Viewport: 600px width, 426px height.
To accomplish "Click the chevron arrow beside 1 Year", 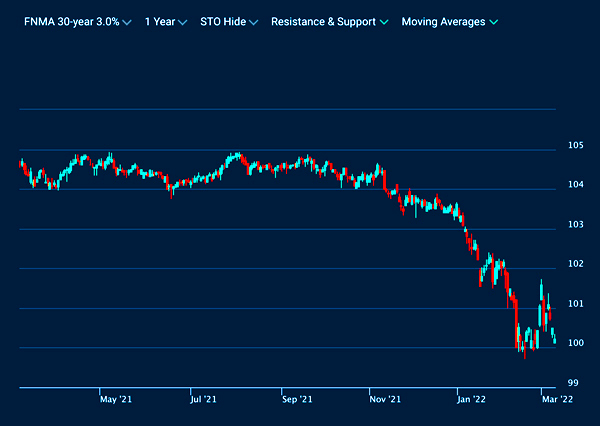I will [182, 22].
